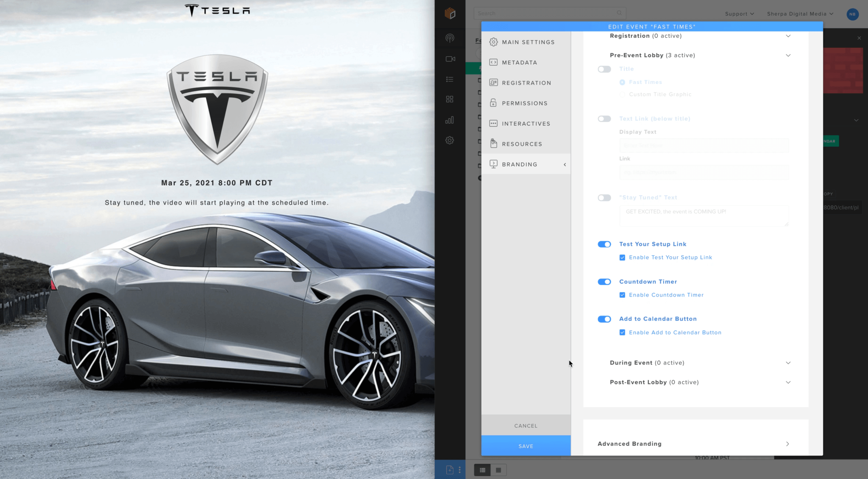
Task: Open the analytics bar chart icon
Action: click(x=450, y=120)
